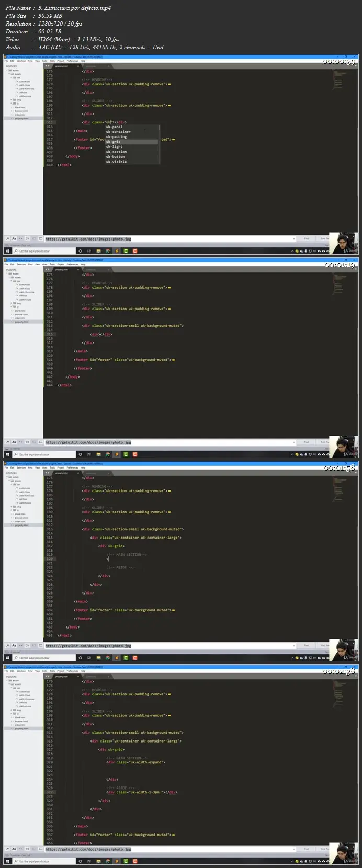Open index.html in 00:01:19 frame sidebar

click(x=20, y=318)
